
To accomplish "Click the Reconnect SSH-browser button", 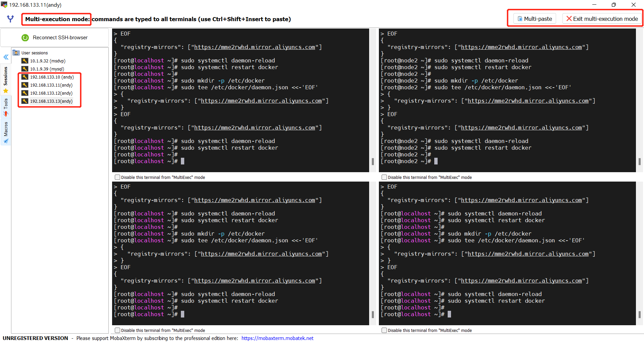I will 54,38.
